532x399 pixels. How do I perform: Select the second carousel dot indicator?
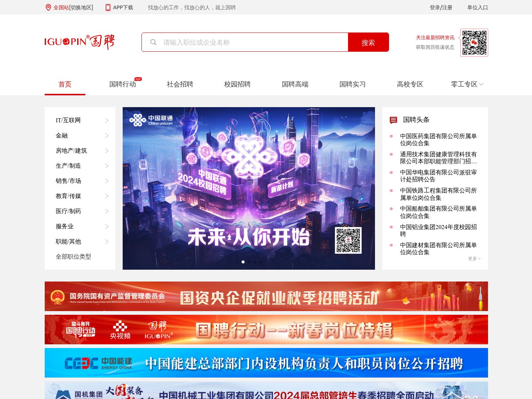click(243, 262)
